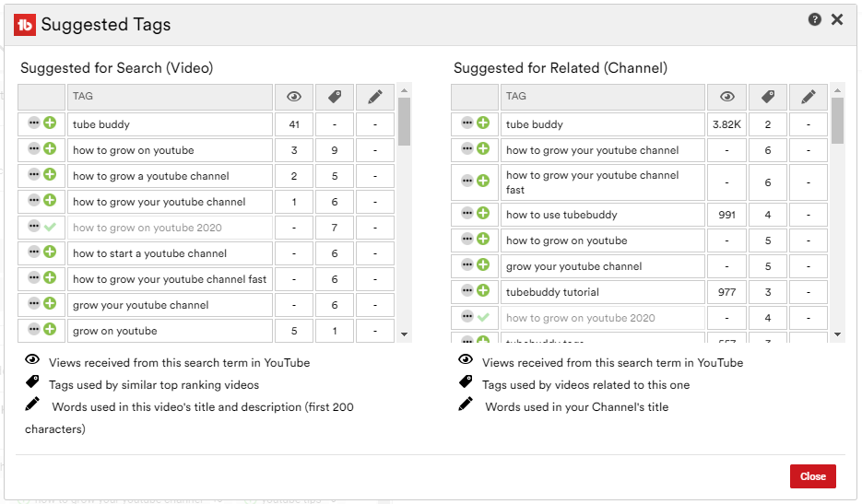
Task: Click plus icon for 'how to use tubebuddy'
Action: click(x=483, y=214)
